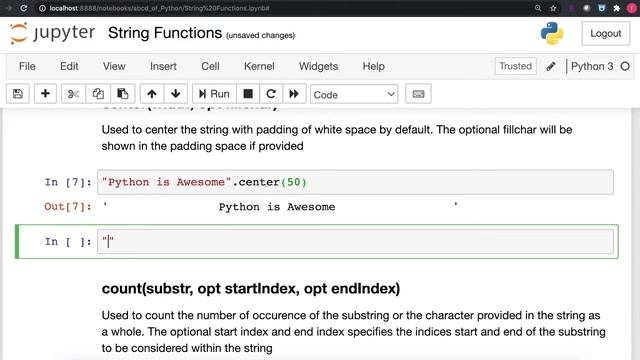Click the browser address bar URL
Viewport: 640px width, 360px height.
(x=160, y=8)
